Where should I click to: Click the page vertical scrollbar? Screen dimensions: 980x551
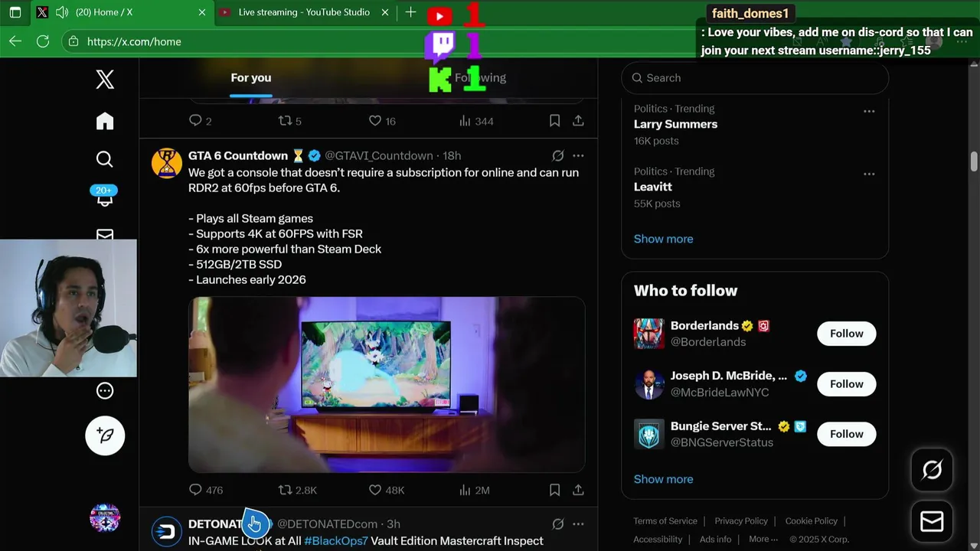(974, 161)
